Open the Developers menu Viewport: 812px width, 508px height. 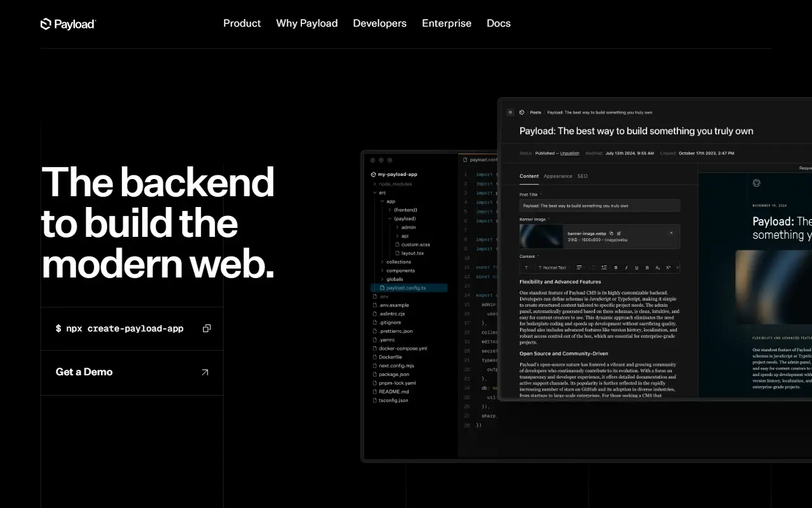coord(380,23)
